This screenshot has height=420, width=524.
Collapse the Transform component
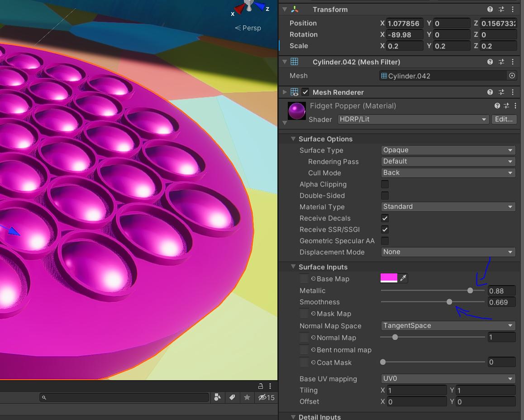(x=285, y=10)
